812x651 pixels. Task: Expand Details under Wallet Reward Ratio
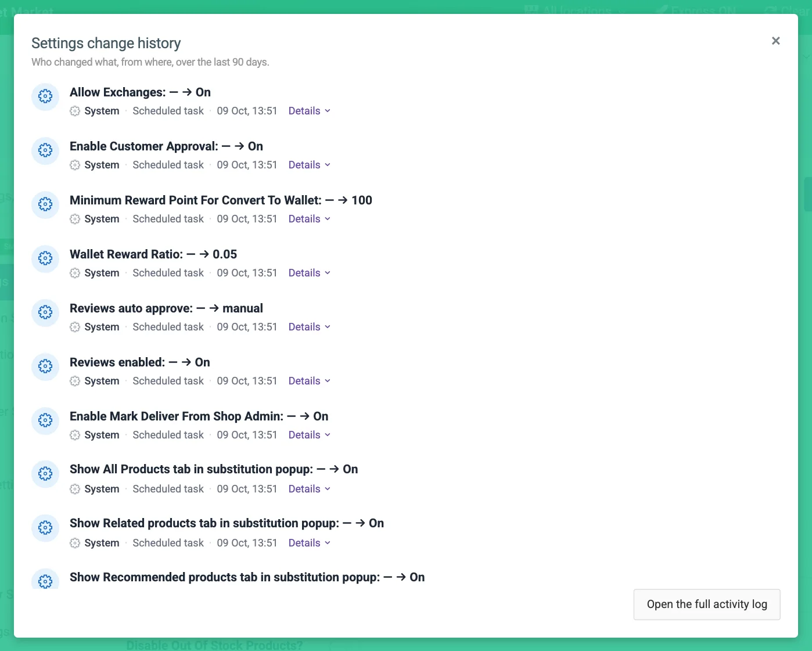pos(310,273)
